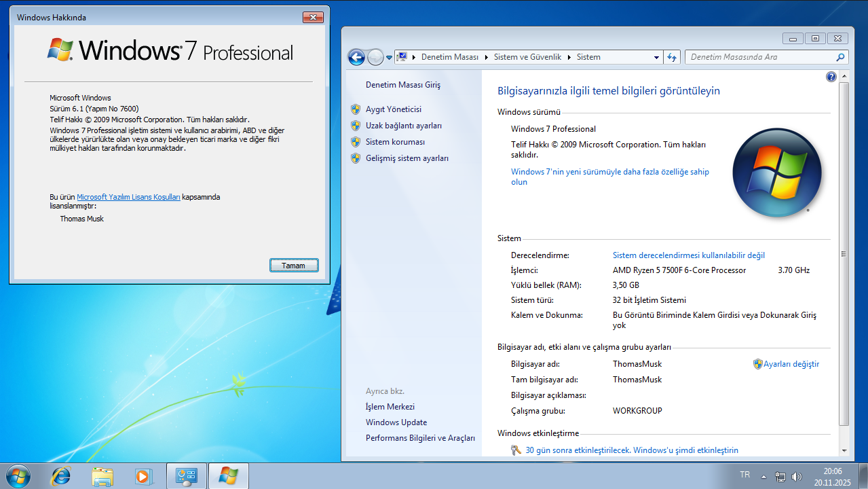Open address bar history dropdown
Image resolution: width=868 pixels, height=489 pixels.
coord(656,58)
